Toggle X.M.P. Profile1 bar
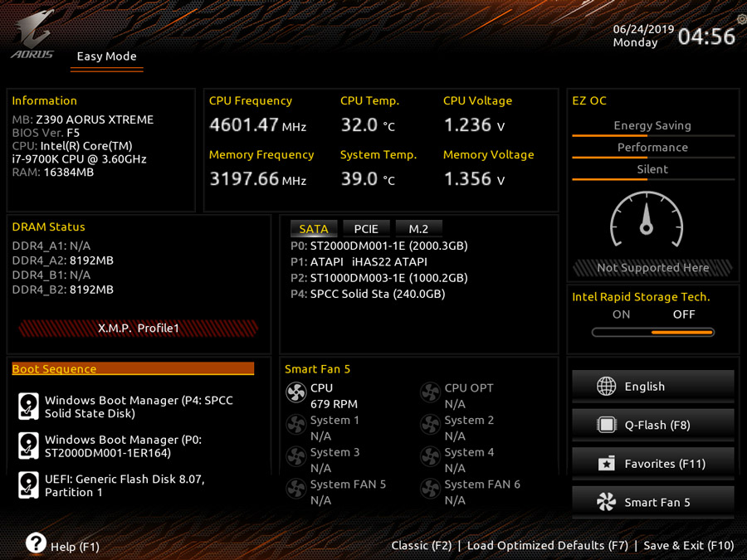747x560 pixels. (138, 328)
